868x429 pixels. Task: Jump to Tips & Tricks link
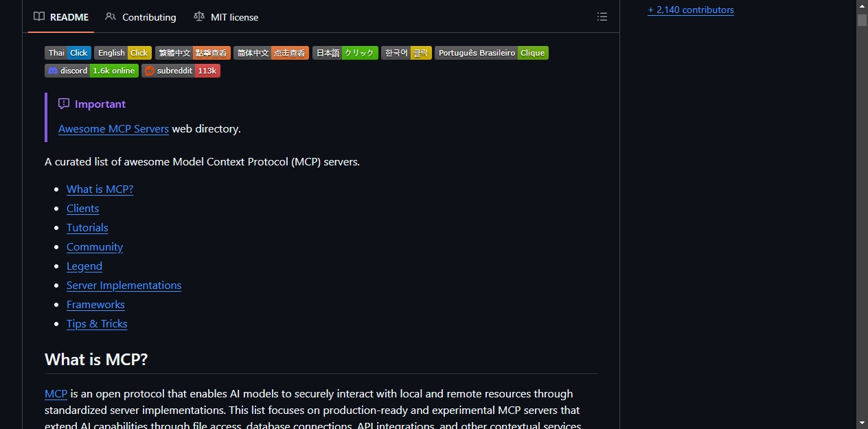coord(97,323)
